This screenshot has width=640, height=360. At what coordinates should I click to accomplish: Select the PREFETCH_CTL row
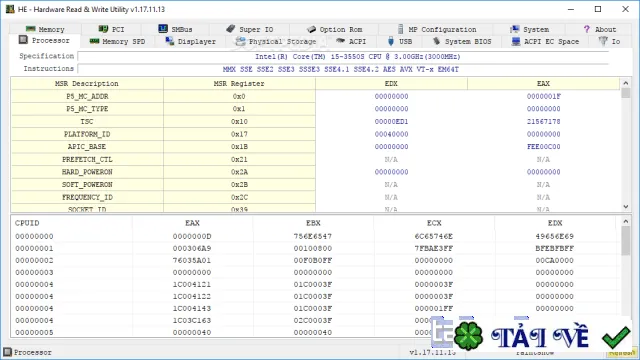pyautogui.click(x=315, y=159)
